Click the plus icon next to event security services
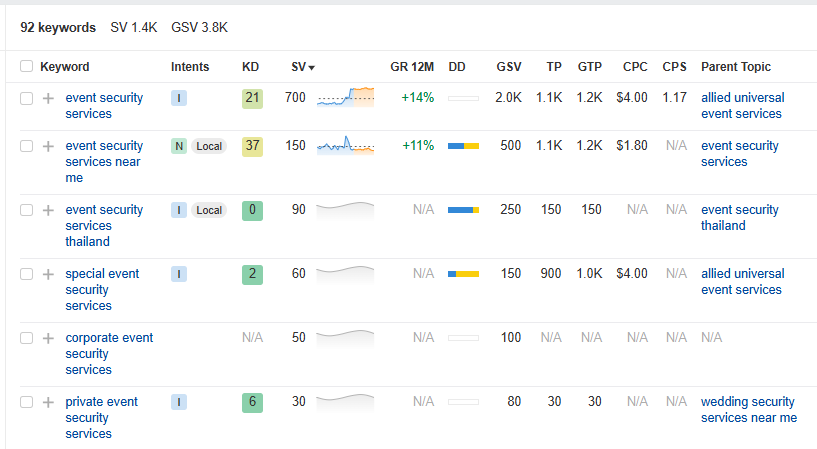This screenshot has height=449, width=817. coord(48,98)
